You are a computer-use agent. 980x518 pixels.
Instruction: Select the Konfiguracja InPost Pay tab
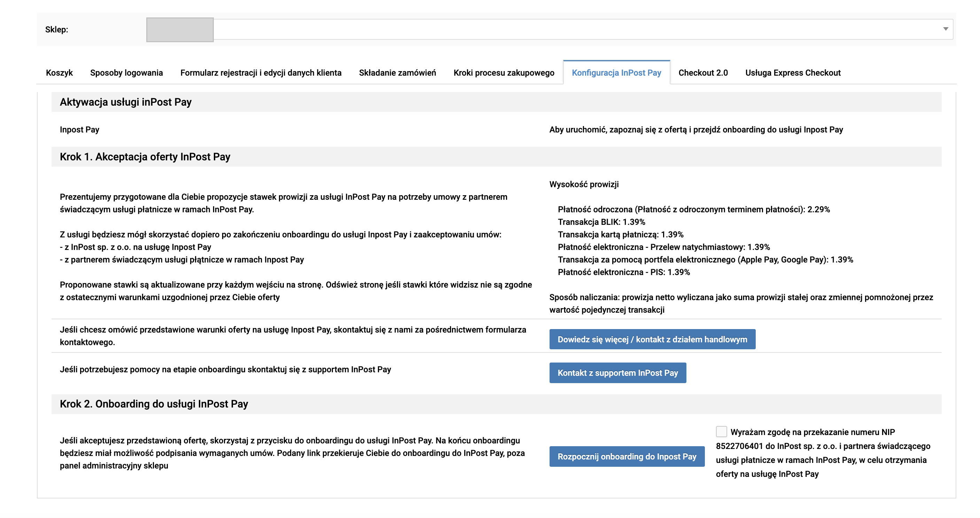coord(616,73)
